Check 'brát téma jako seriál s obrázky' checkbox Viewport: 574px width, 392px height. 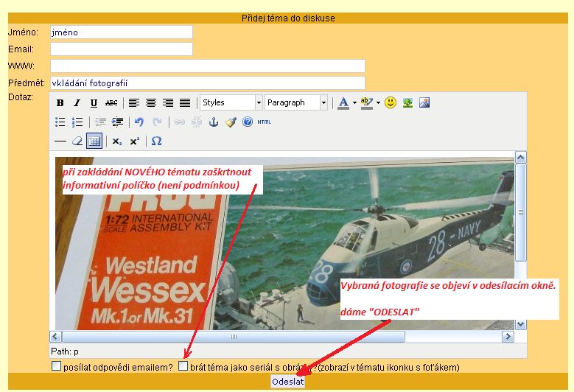[183, 366]
